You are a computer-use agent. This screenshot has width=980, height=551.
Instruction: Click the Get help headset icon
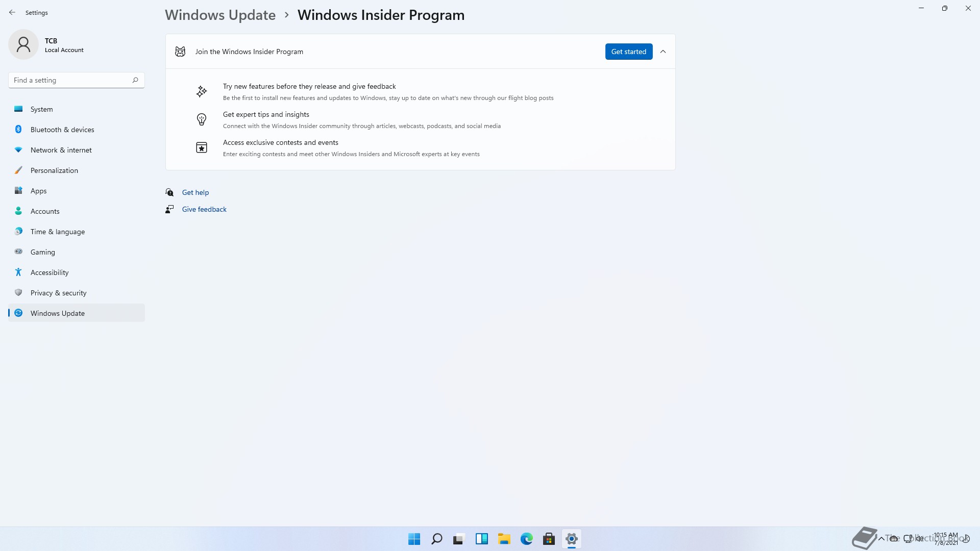169,192
